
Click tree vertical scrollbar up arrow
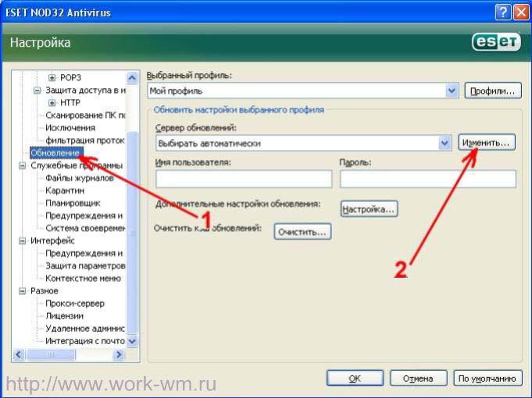132,78
